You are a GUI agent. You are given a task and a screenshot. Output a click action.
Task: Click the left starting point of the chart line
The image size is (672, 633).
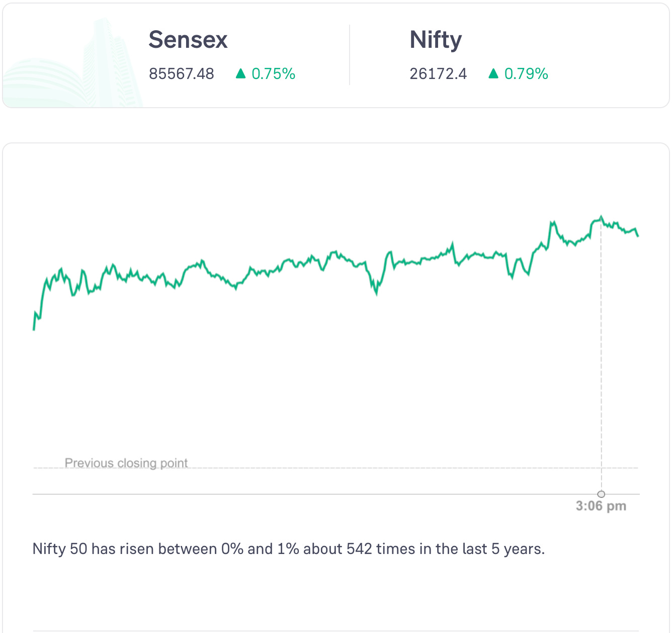tap(34, 329)
